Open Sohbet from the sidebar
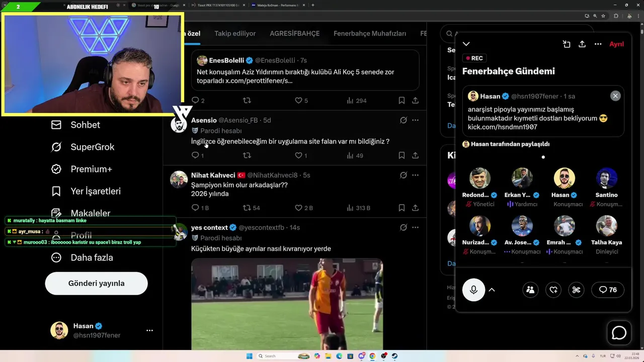Screen dimensions: 644x362 pos(75,125)
